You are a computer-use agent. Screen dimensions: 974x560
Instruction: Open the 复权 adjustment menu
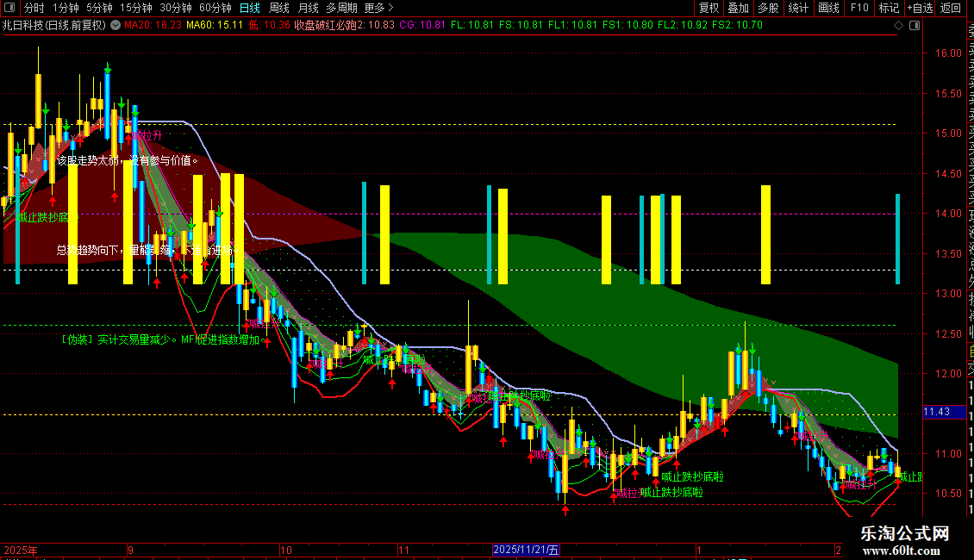pos(709,8)
